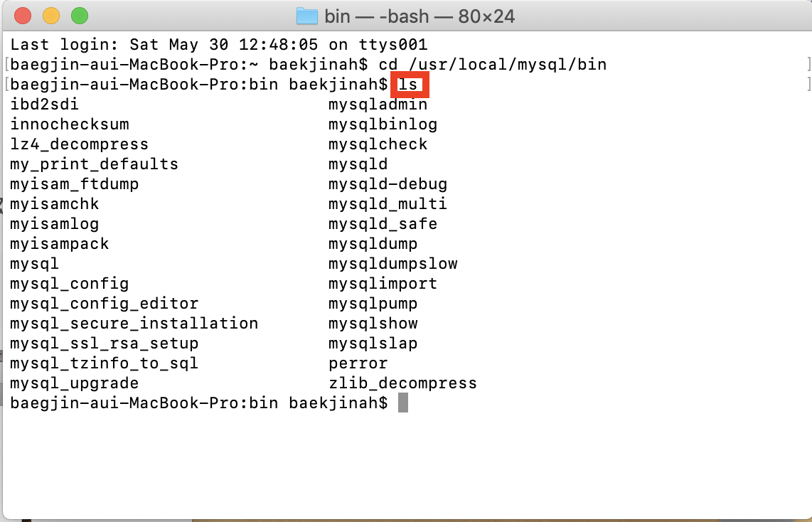The width and height of the screenshot is (812, 522).
Task: Click the green zoom window button
Action: [x=80, y=16]
